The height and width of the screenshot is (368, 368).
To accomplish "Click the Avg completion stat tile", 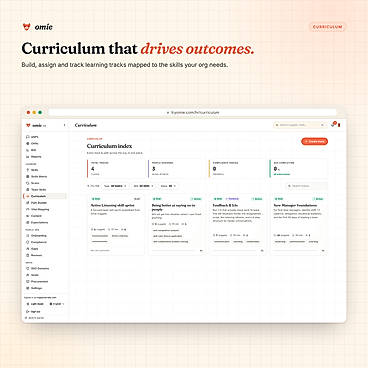I will click(298, 168).
